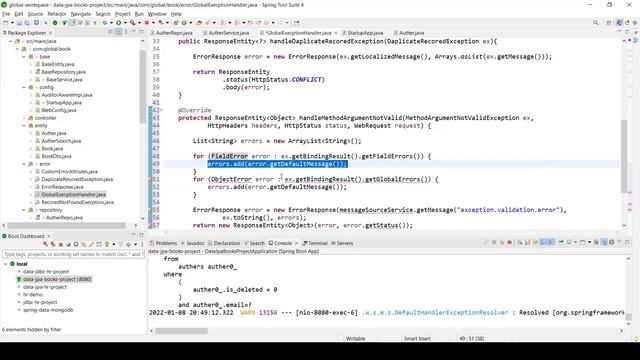Collapse the com.global.book package
This screenshot has height=360, width=640.
[x=17, y=49]
